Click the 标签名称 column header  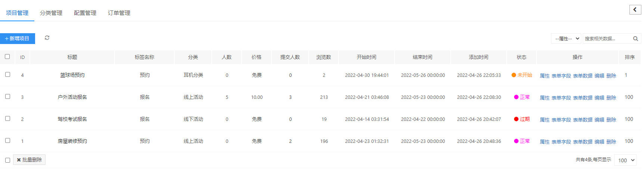pyautogui.click(x=144, y=57)
